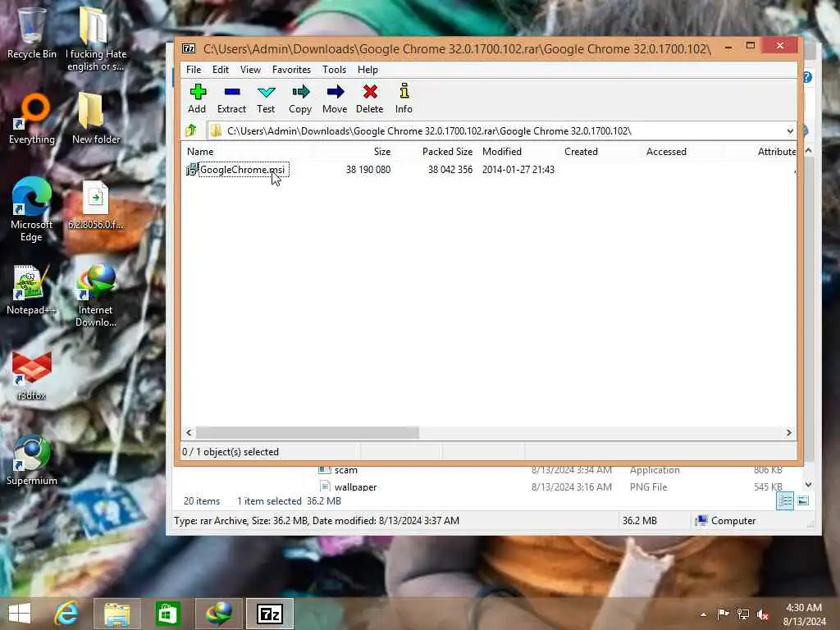
Task: Select the Microsoft Edge desktop shortcut
Action: pos(31,209)
